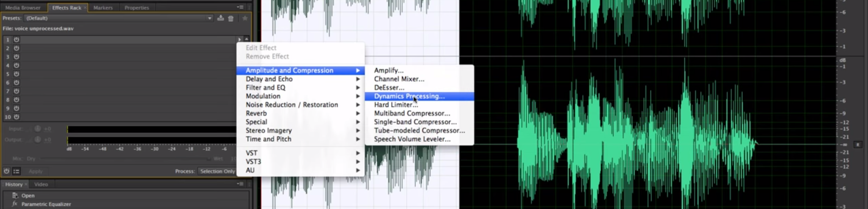Open the History panel options menu
Viewport: 868px width, 209px height.
240,184
